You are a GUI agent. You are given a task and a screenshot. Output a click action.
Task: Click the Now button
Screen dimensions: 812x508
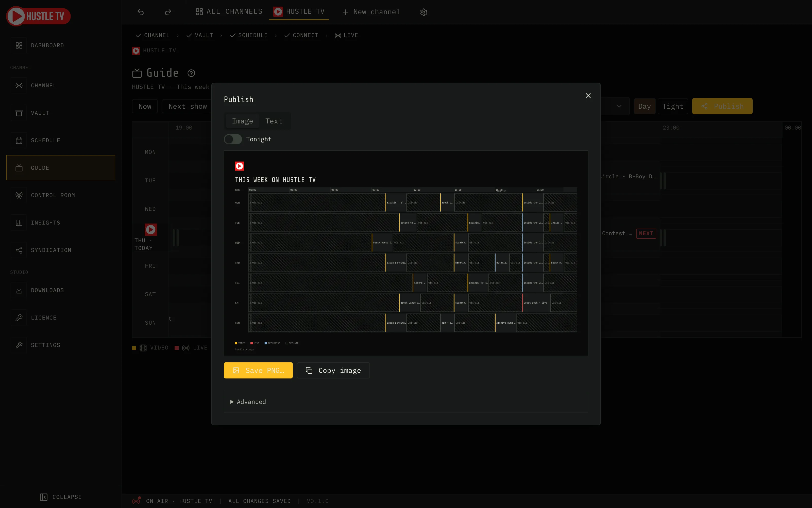tap(145, 106)
